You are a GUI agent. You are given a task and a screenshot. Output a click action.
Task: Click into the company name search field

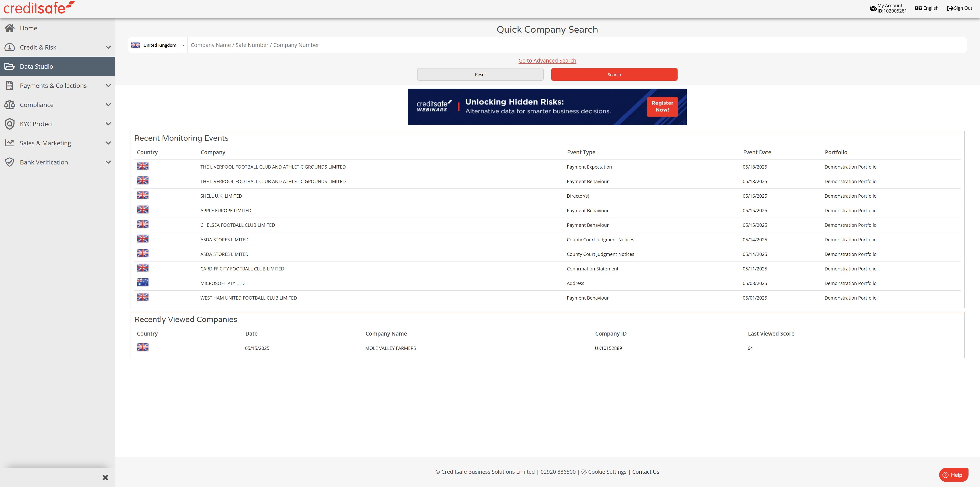(x=577, y=45)
